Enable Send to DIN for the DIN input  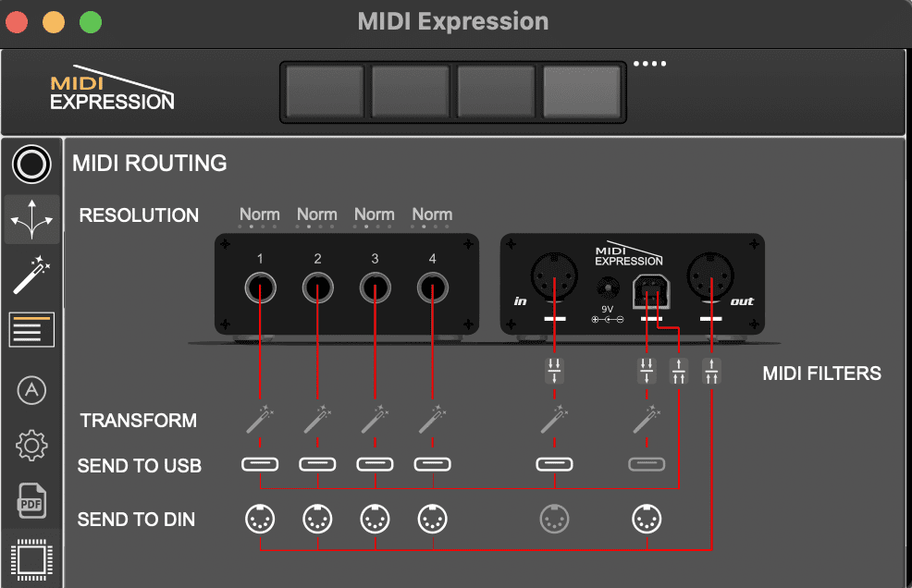click(x=554, y=520)
